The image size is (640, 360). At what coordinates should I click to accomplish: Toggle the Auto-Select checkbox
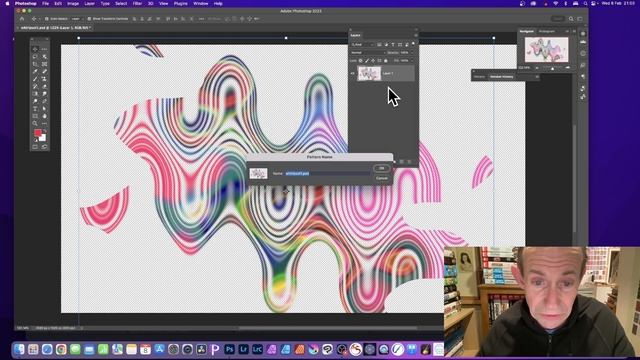[46, 19]
